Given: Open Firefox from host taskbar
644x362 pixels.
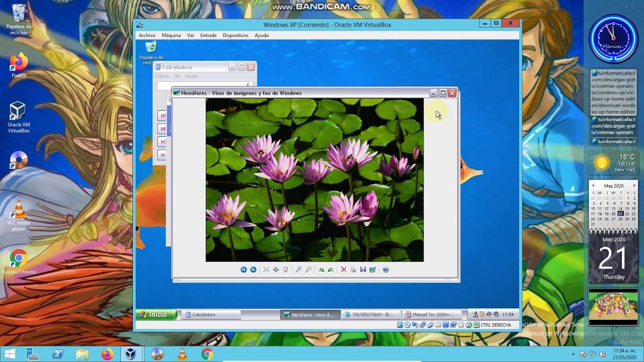Looking at the screenshot, I should click(x=107, y=354).
